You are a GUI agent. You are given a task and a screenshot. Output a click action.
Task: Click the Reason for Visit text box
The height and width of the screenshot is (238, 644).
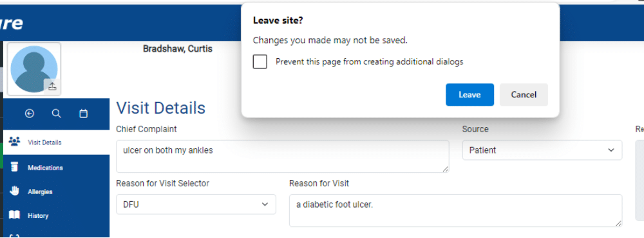point(455,210)
